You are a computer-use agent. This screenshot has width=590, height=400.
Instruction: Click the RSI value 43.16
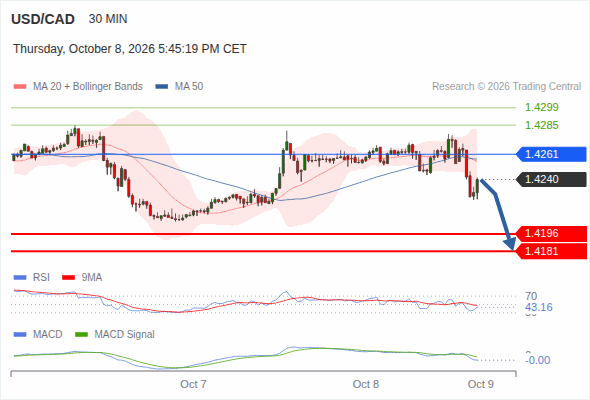539,307
